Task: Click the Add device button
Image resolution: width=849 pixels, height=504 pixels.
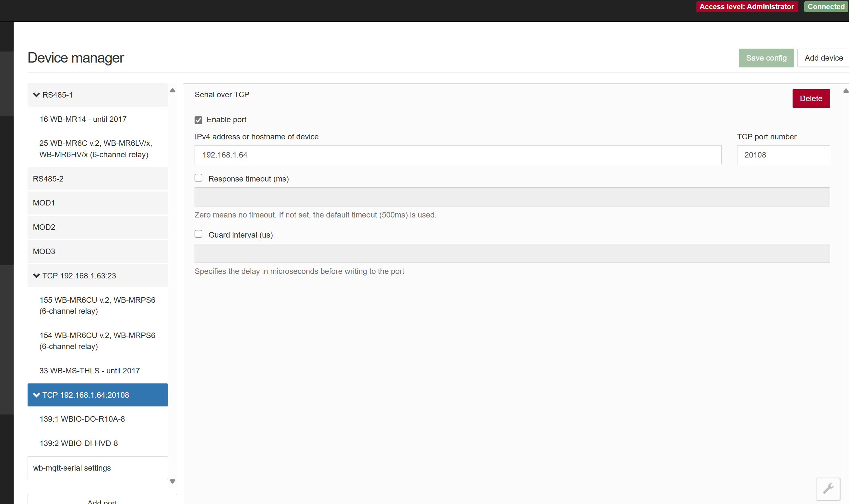Action: [x=823, y=58]
